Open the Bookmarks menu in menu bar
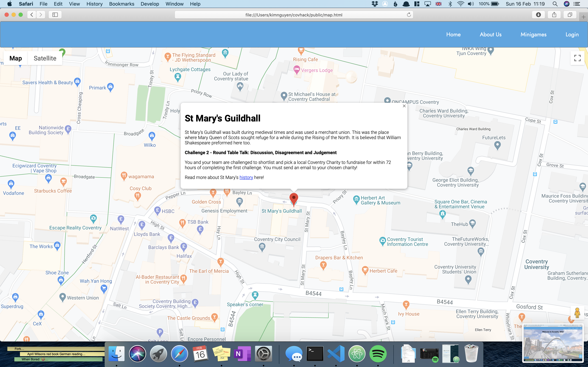This screenshot has height=367, width=588. click(121, 4)
